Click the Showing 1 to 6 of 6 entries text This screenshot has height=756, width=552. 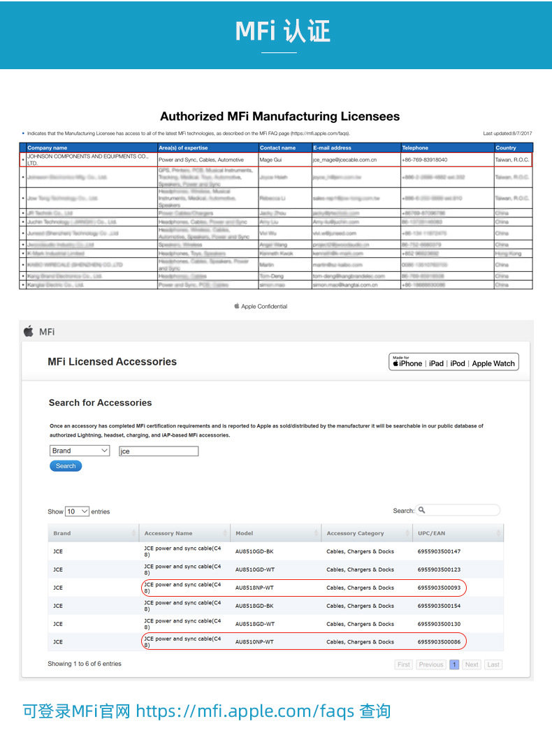85,664
